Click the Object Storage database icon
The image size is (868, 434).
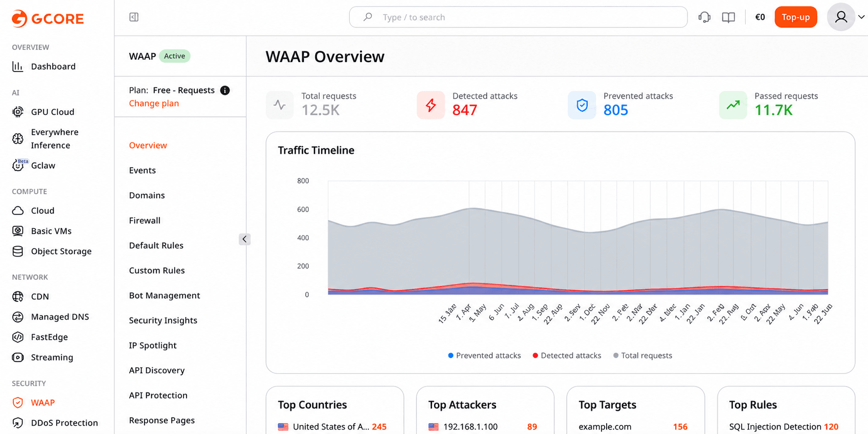point(18,251)
